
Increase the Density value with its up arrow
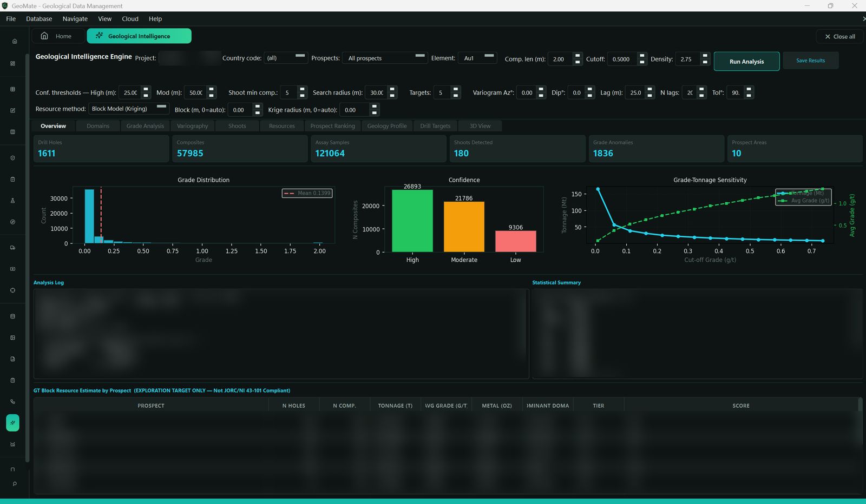click(x=705, y=55)
